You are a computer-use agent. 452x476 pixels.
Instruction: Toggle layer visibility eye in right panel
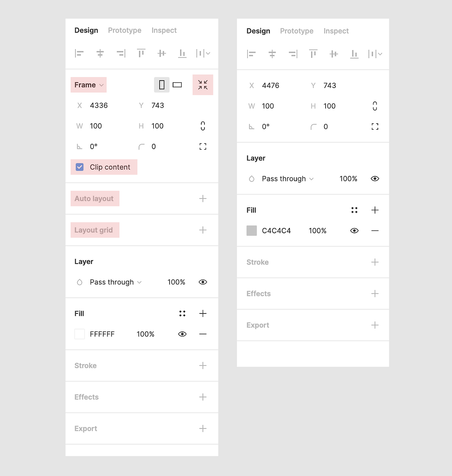point(375,179)
